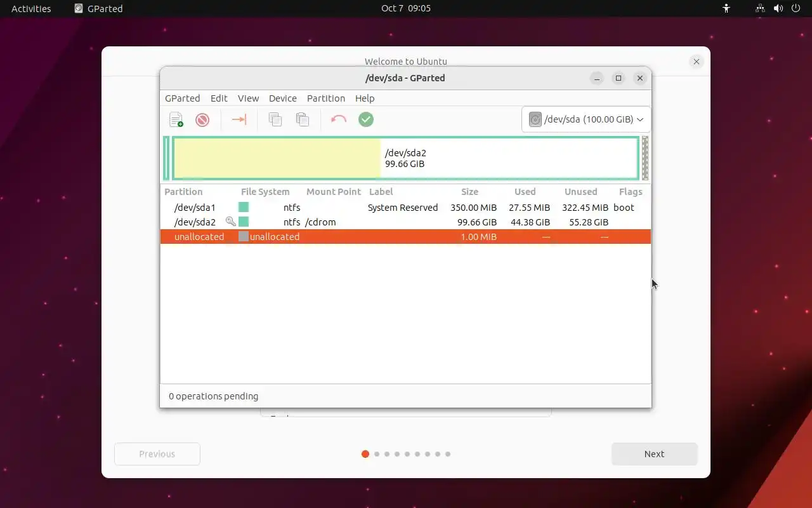
Task: Click the Undo last operation icon
Action: tap(339, 119)
